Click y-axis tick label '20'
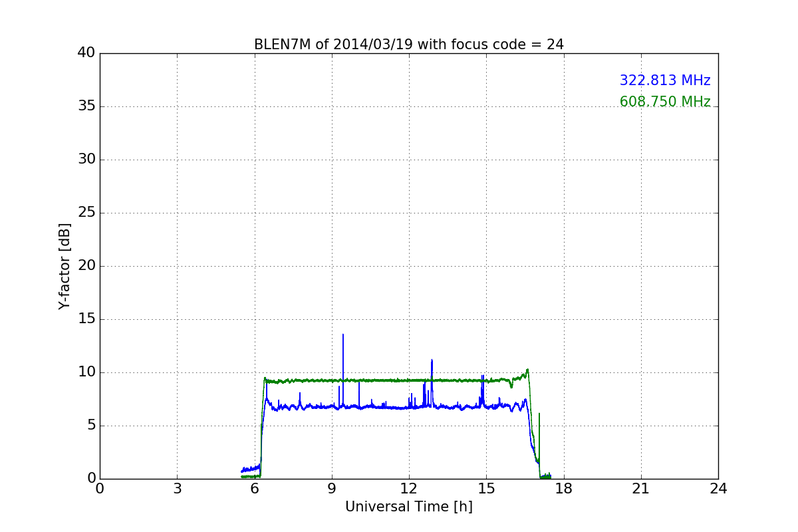This screenshot has height=532, width=798. click(x=86, y=266)
